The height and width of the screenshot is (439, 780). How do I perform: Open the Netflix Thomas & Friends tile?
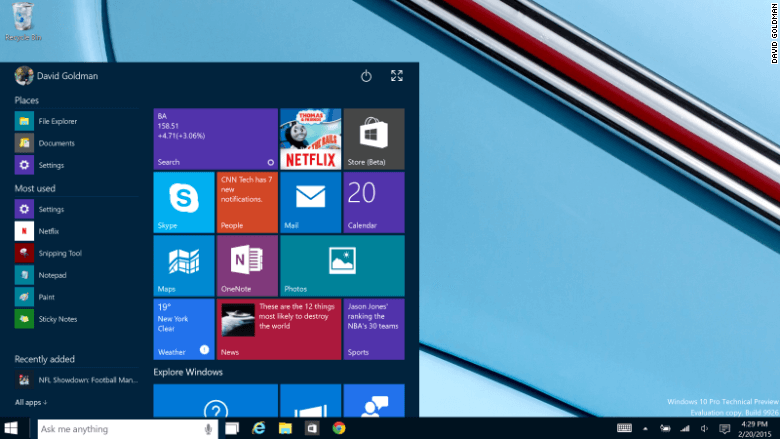(310, 139)
